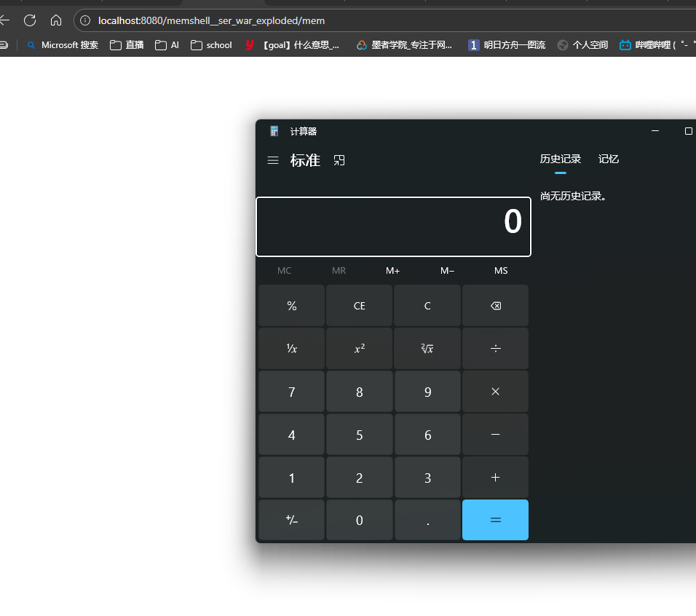Viewport: 696px width, 616px height.
Task: Reload the page with refresh icon
Action: (x=30, y=20)
